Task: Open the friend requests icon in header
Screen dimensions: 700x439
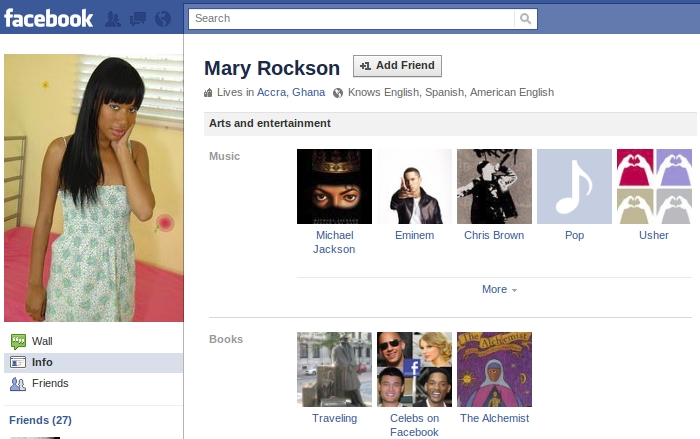Action: 113,19
